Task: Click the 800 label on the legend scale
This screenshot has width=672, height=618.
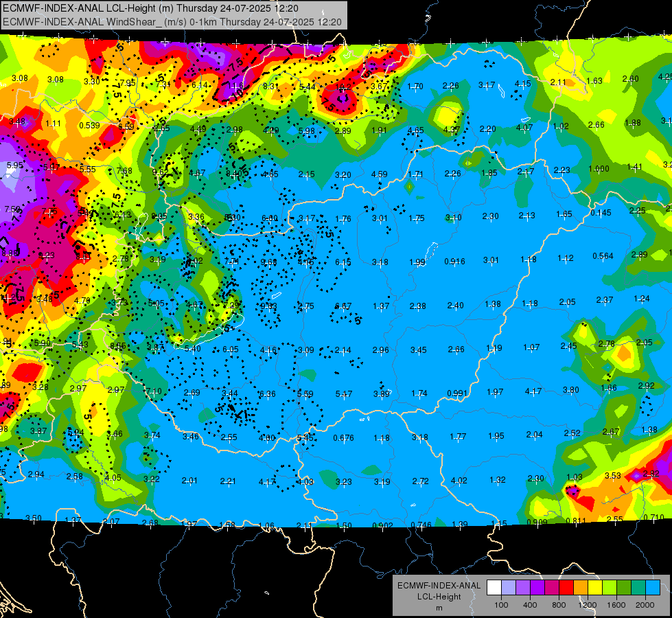Action: 559,605
